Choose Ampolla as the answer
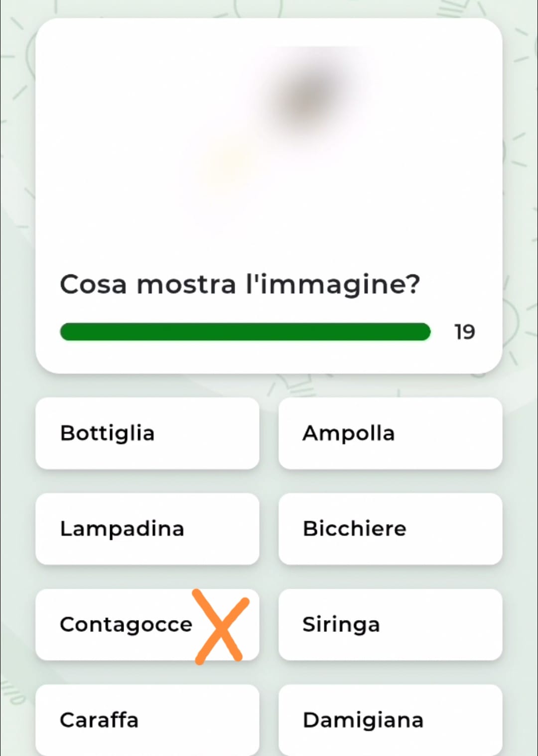The image size is (538, 756). coord(390,433)
